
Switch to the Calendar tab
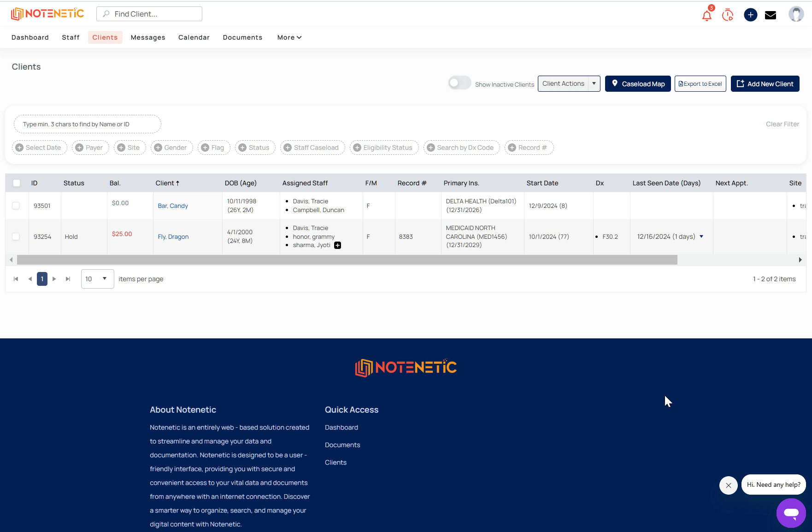pyautogui.click(x=194, y=37)
